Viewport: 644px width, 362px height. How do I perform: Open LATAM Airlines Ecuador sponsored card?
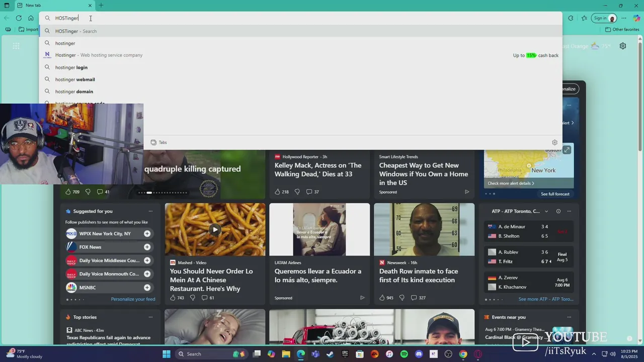318,276
